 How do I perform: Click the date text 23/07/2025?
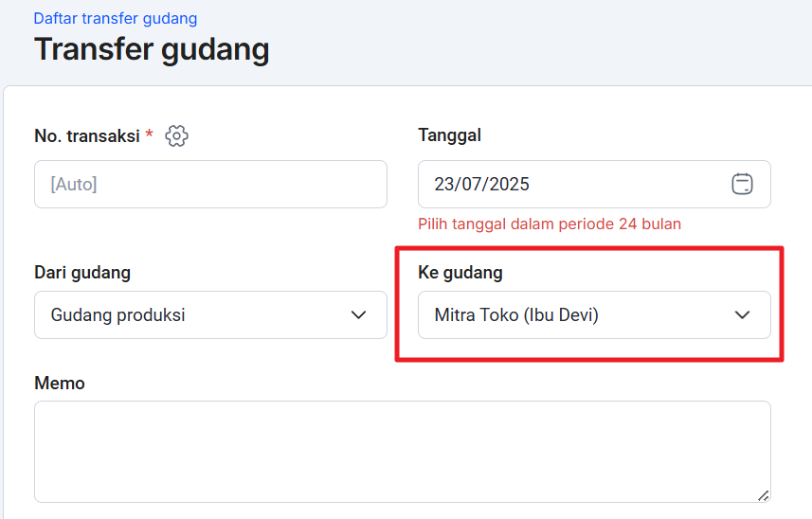pos(481,184)
